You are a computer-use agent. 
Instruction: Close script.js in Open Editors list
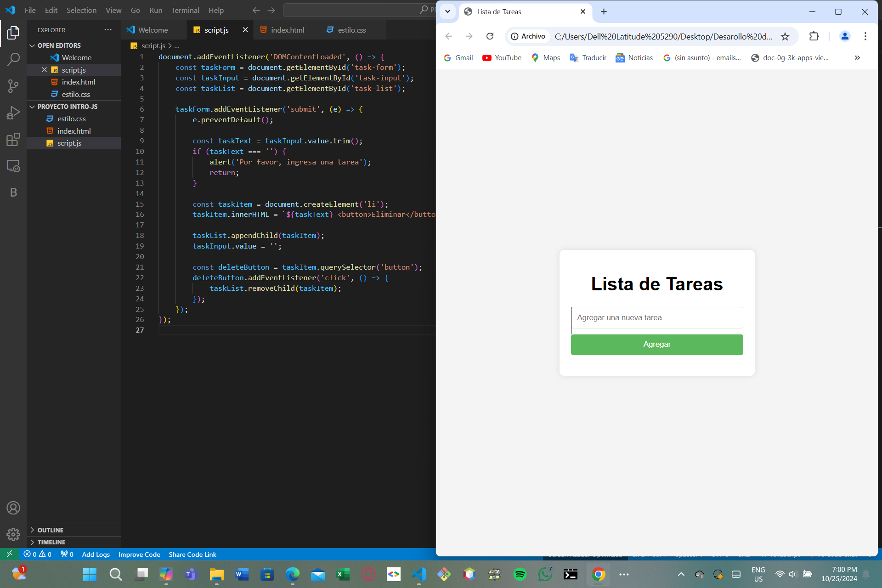(x=44, y=70)
